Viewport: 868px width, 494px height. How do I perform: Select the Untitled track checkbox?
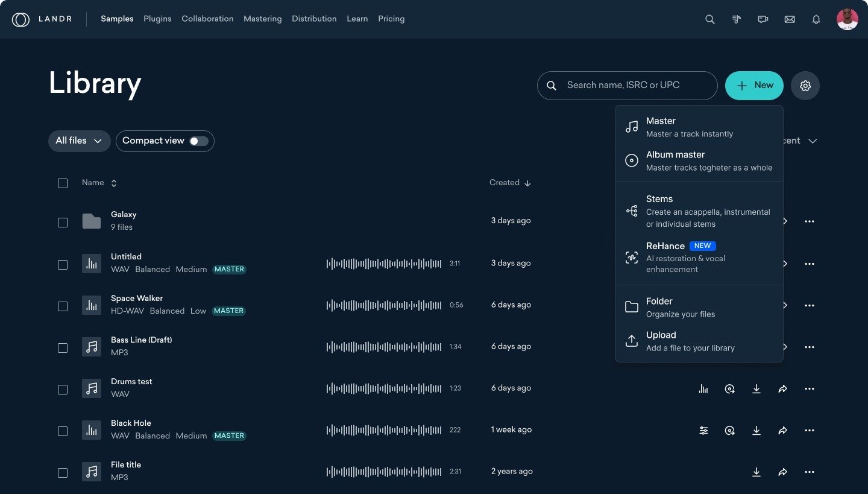click(x=63, y=265)
